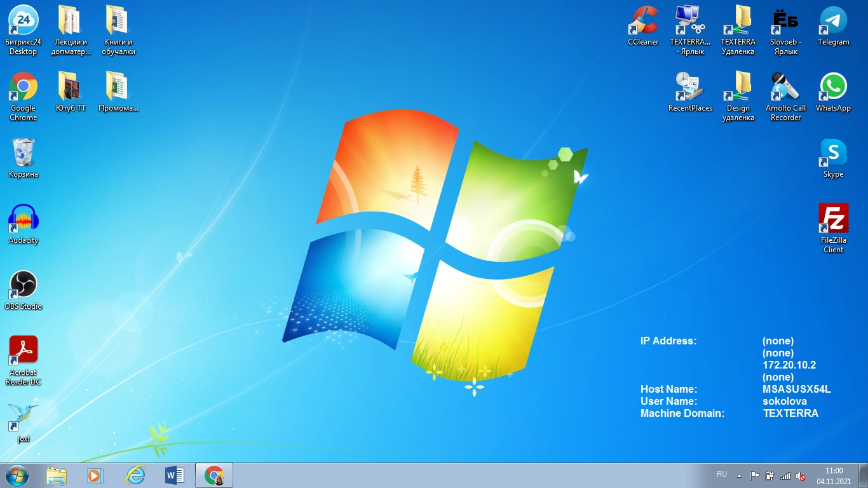Screen dimensions: 868x488
Task: Select the OBS Studio shortcut
Action: click(x=24, y=290)
